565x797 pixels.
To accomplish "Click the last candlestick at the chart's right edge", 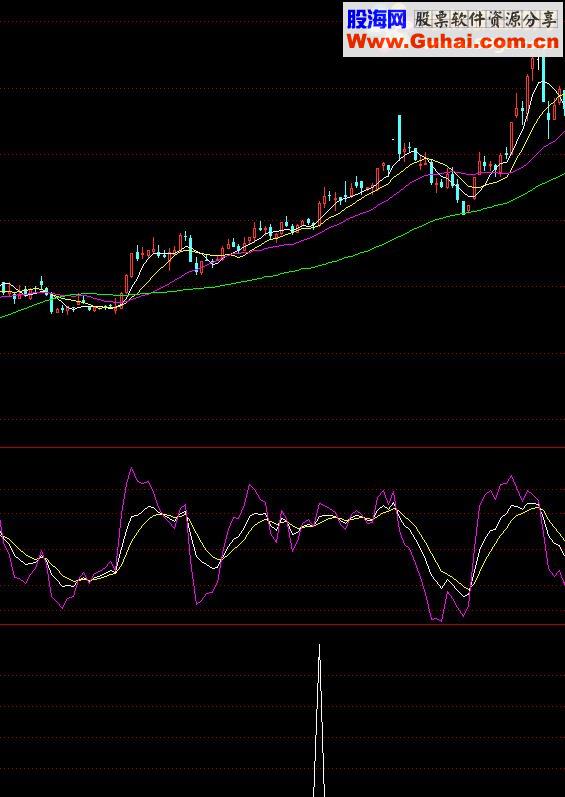I will pos(563,101).
